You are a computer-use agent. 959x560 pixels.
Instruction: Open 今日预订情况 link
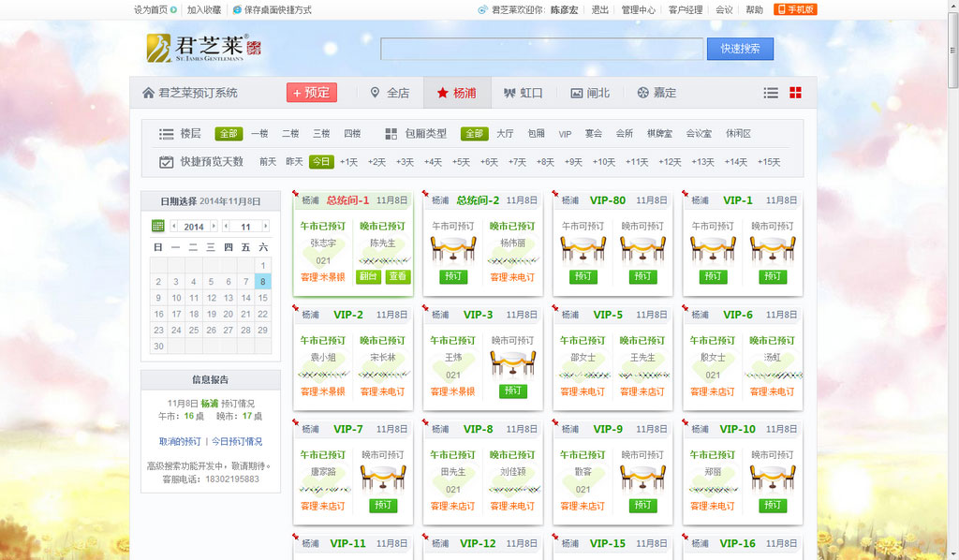point(237,441)
